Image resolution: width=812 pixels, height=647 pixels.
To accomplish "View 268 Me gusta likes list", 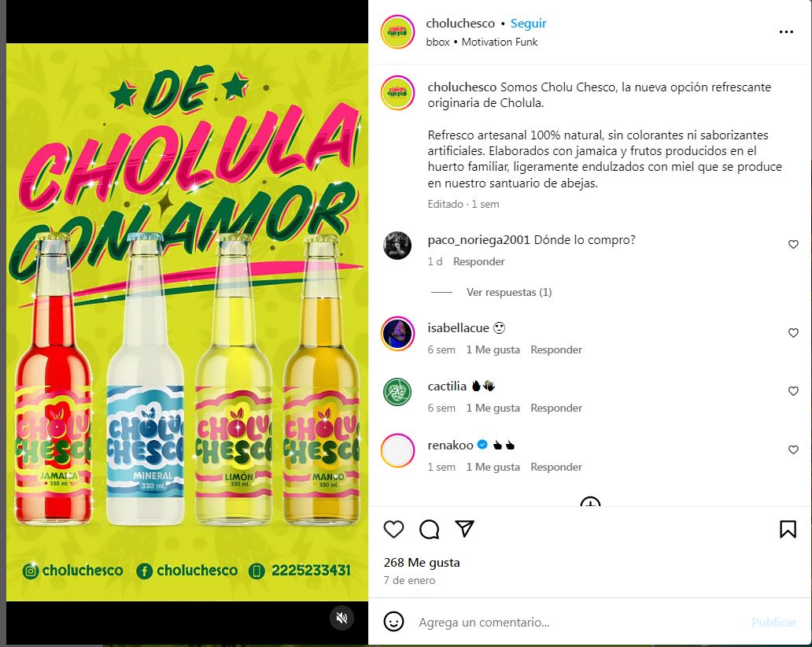I will point(422,563).
